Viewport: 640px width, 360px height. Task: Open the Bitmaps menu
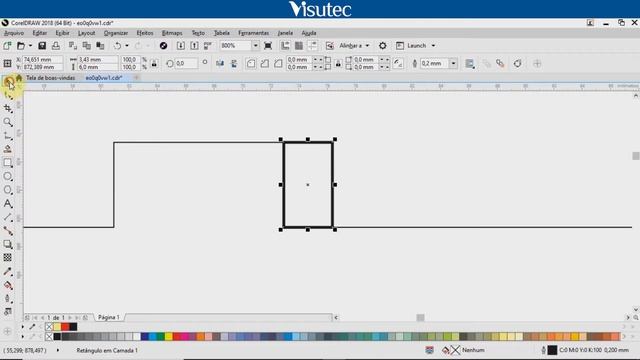click(x=172, y=33)
